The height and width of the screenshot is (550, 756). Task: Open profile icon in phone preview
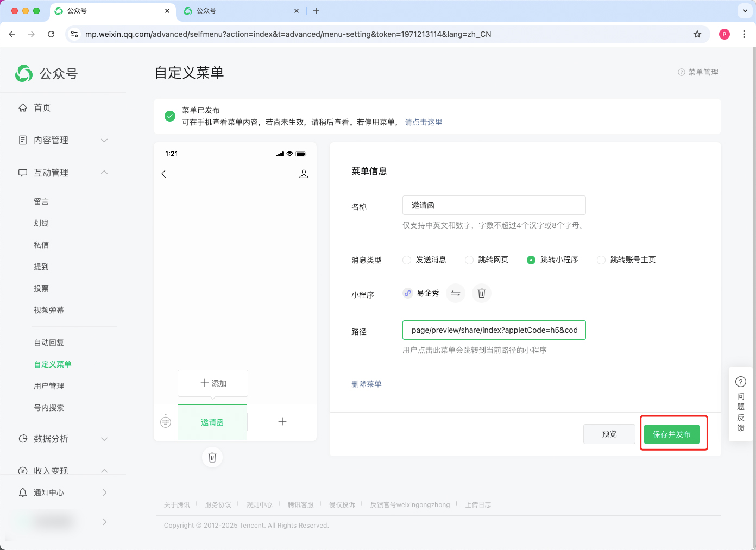point(304,174)
